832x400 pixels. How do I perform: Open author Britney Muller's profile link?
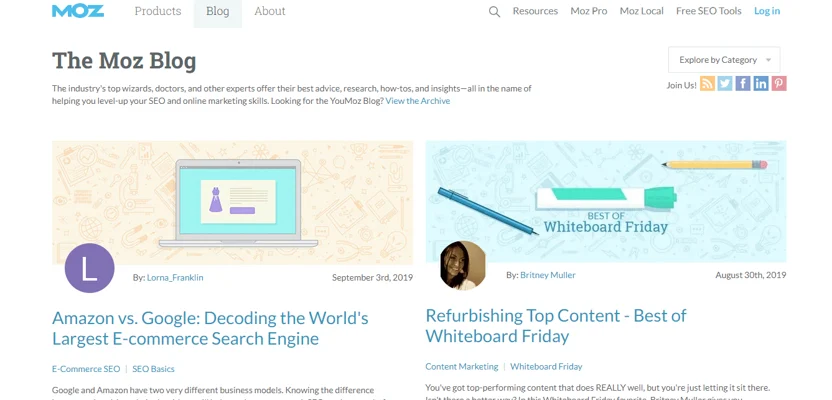548,275
